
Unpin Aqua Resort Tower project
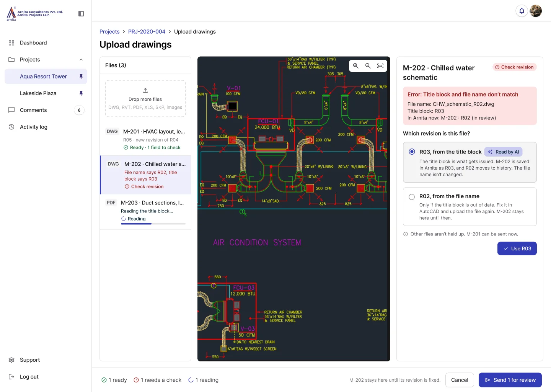[x=81, y=77]
